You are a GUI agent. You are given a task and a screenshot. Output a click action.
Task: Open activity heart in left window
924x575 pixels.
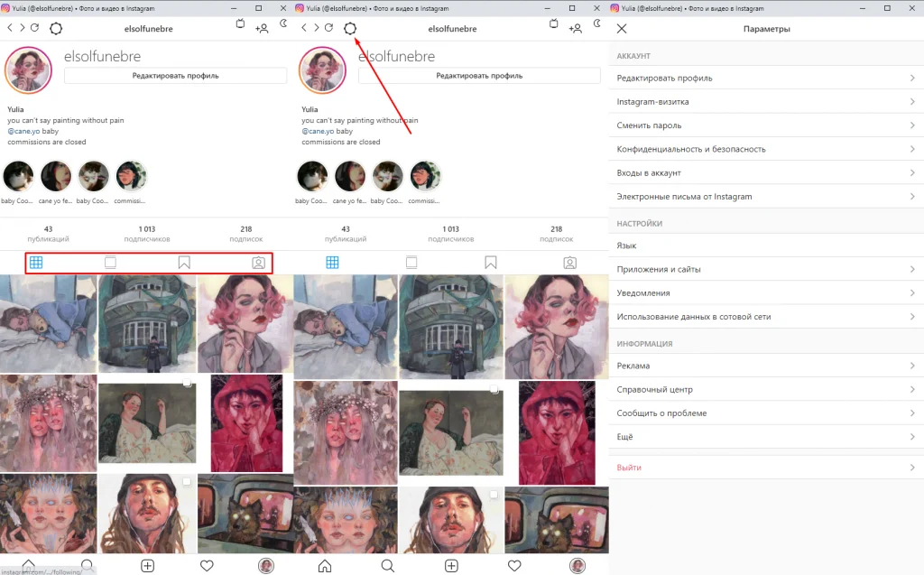click(207, 566)
